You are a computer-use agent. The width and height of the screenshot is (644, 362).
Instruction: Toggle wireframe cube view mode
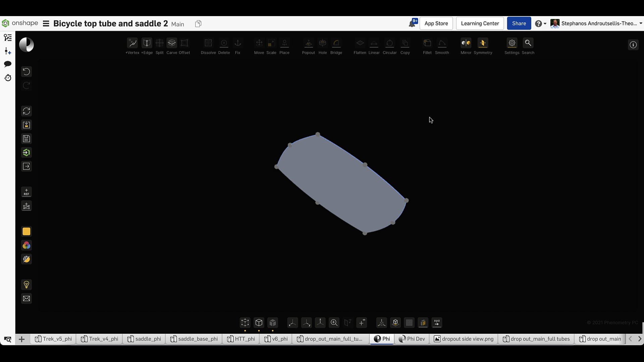[x=259, y=322]
